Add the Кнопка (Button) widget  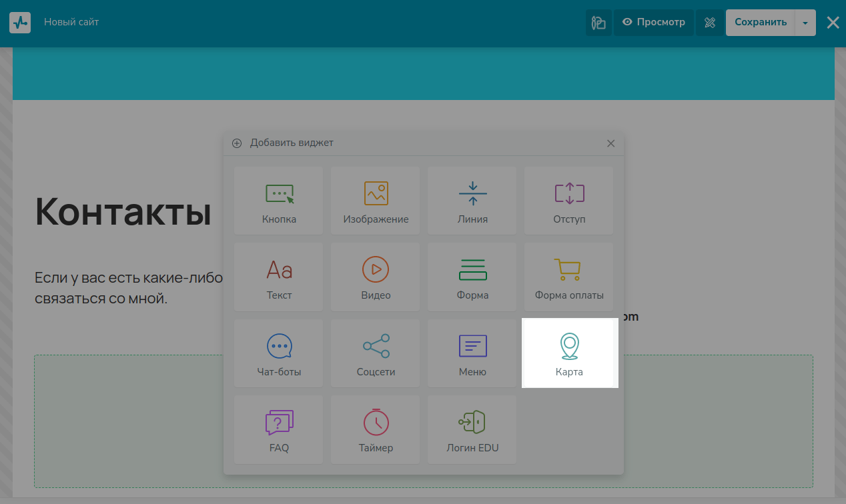click(x=279, y=201)
